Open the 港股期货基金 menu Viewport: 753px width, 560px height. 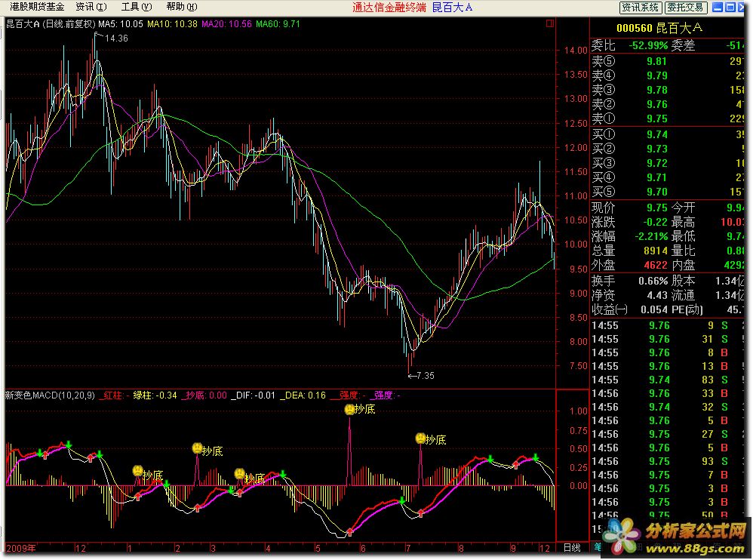click(37, 7)
